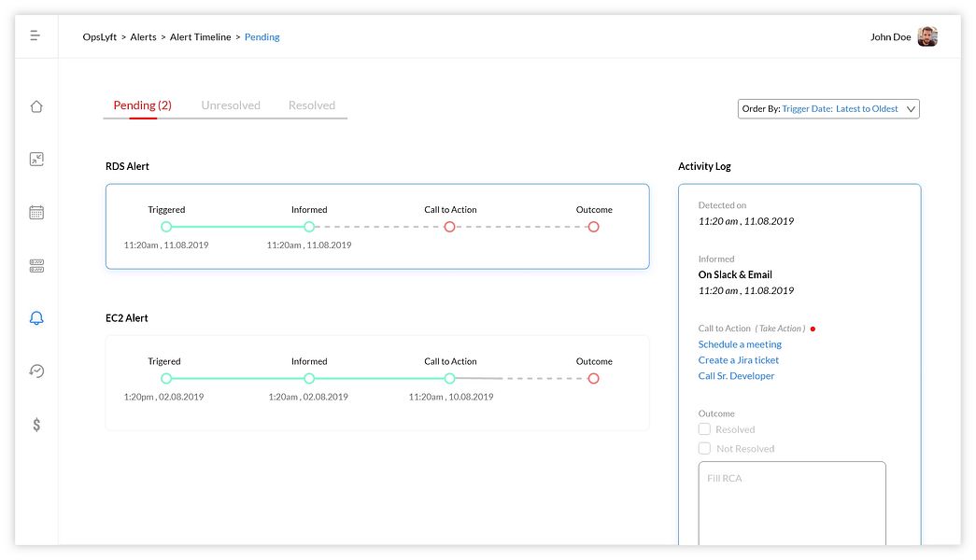This screenshot has width=976, height=560.
Task: Select the Pending (2) tab
Action: 142,105
